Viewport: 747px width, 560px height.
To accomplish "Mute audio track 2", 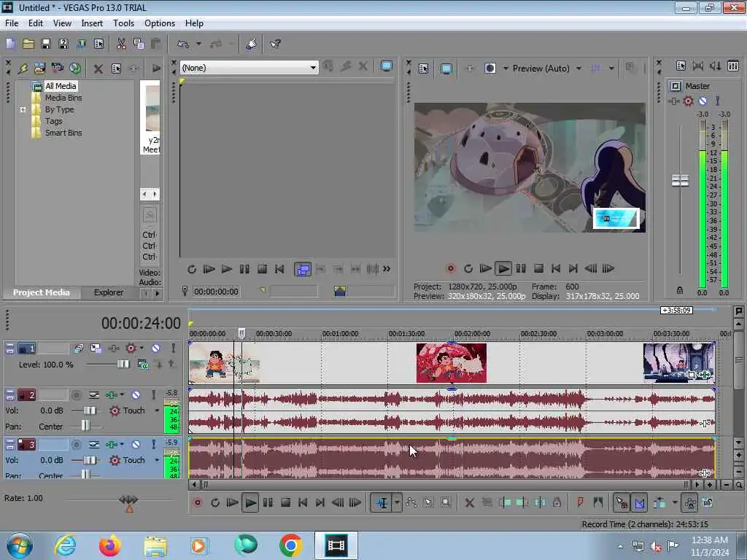I will pos(136,394).
